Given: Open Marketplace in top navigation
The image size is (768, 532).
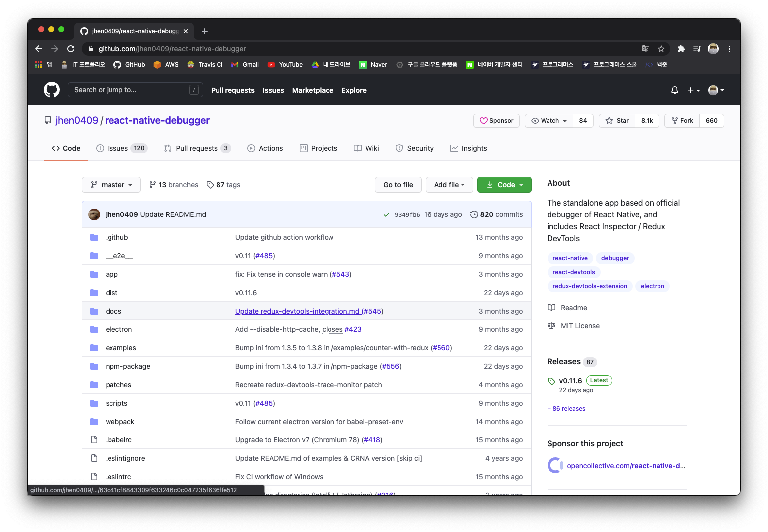Looking at the screenshot, I should (313, 90).
